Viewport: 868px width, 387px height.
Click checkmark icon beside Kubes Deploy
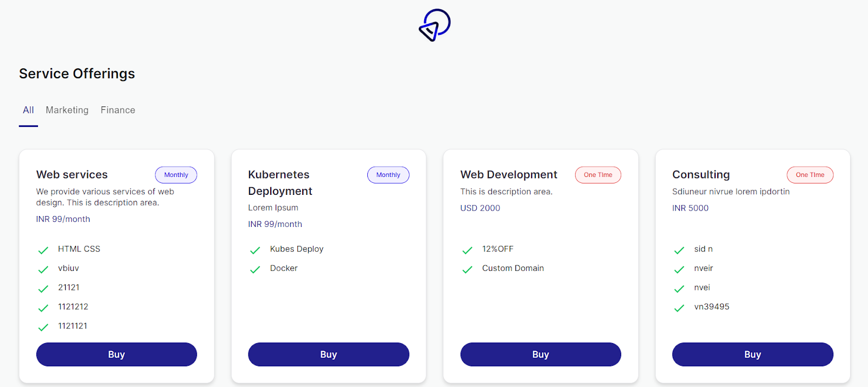[255, 250]
